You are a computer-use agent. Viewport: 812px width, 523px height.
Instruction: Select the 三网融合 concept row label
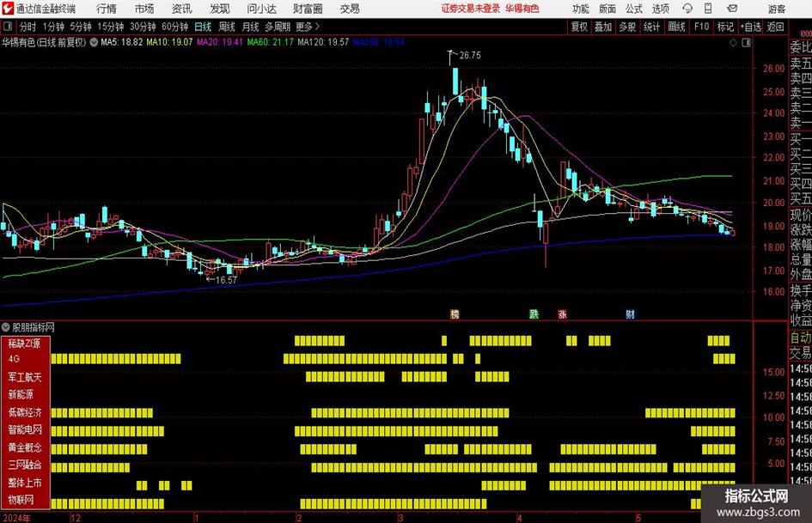point(24,465)
